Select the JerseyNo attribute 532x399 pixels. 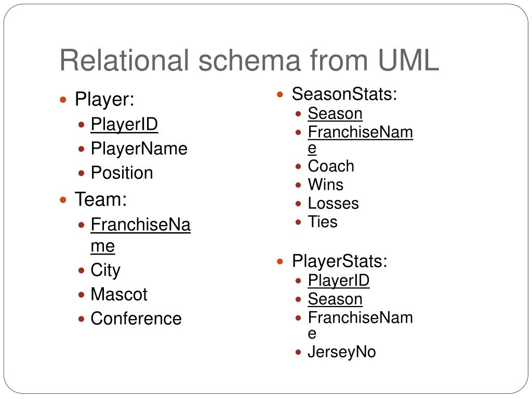342,352
